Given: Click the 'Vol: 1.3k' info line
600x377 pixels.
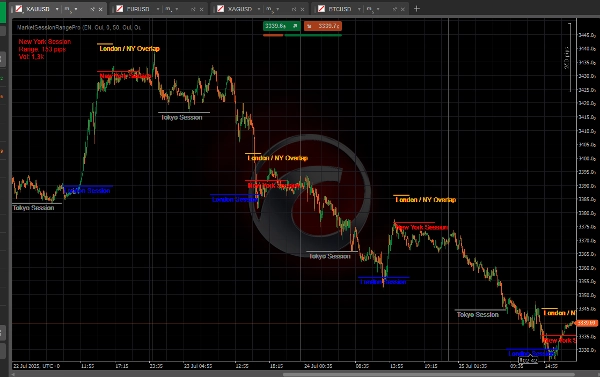Looking at the screenshot, I should pos(31,57).
